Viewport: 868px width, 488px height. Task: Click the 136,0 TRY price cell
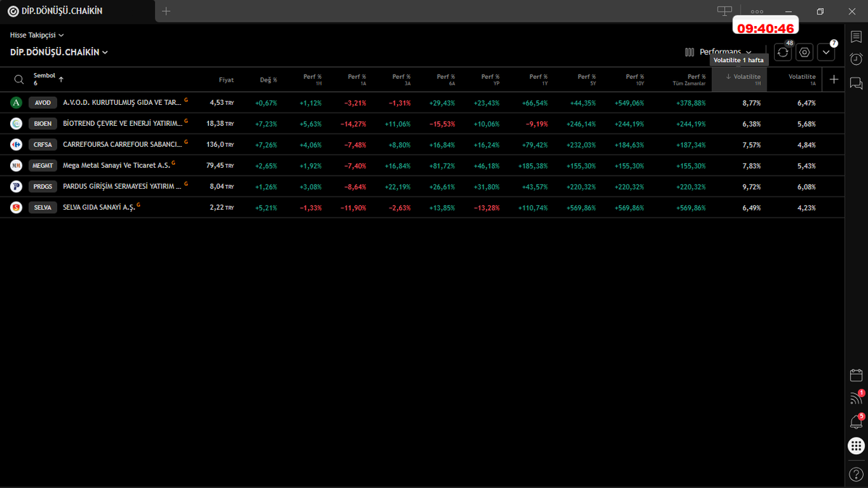[x=220, y=145]
